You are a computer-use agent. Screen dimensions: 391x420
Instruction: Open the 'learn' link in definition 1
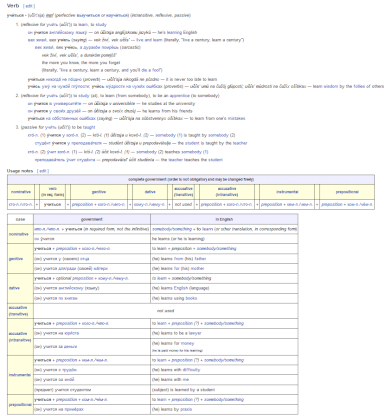[x=84, y=25]
